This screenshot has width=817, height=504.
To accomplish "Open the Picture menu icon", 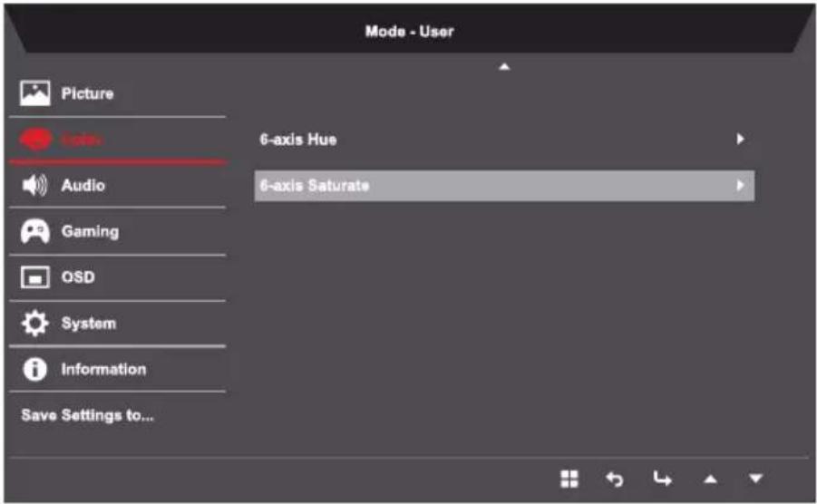I will (x=34, y=93).
